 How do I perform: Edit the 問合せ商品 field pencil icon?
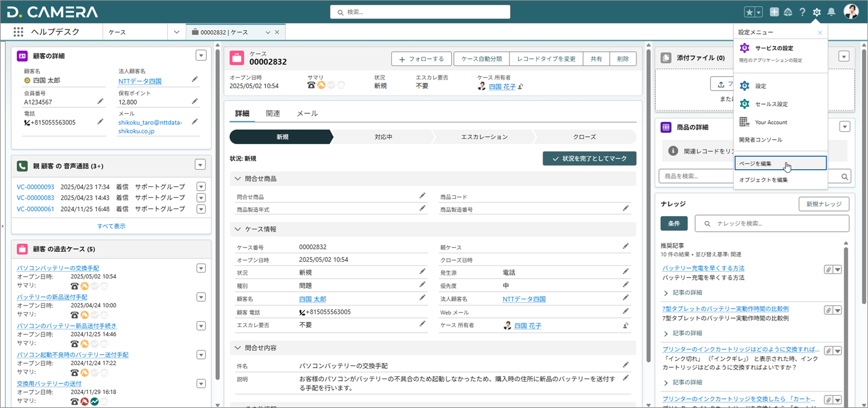(x=422, y=195)
